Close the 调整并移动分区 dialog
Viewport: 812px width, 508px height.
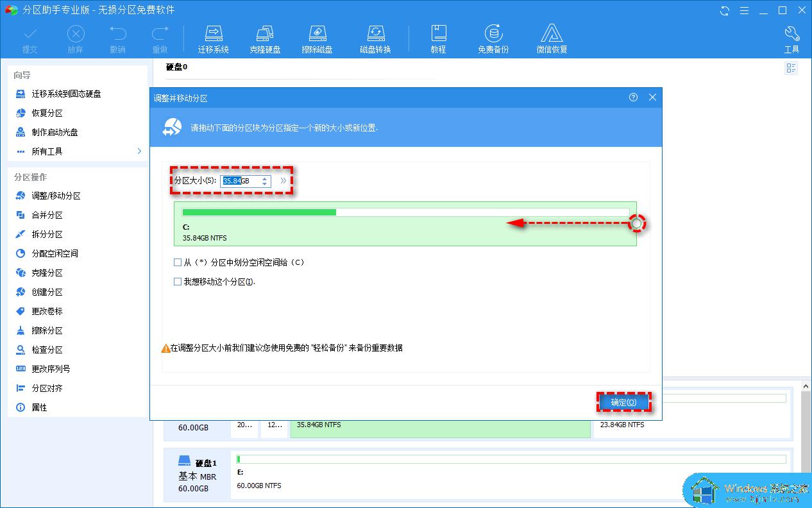point(652,97)
